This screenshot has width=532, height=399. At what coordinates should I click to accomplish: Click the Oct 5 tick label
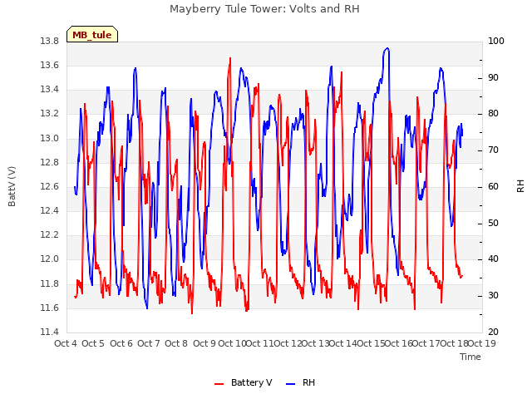point(93,343)
